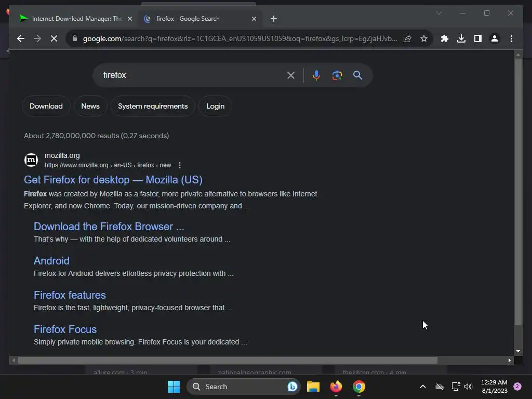Screen dimensions: 532x399
Task: Click the horizontal scrollbar right arrow
Action: point(509,361)
